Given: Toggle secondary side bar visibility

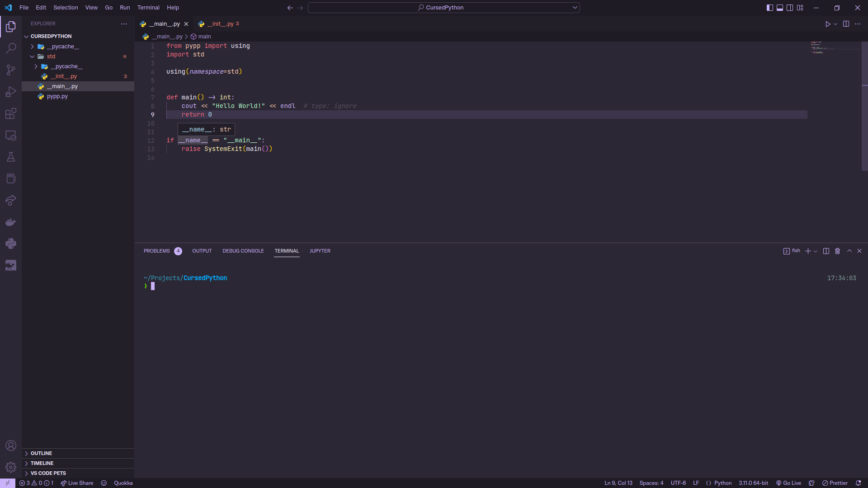Looking at the screenshot, I should click(790, 8).
